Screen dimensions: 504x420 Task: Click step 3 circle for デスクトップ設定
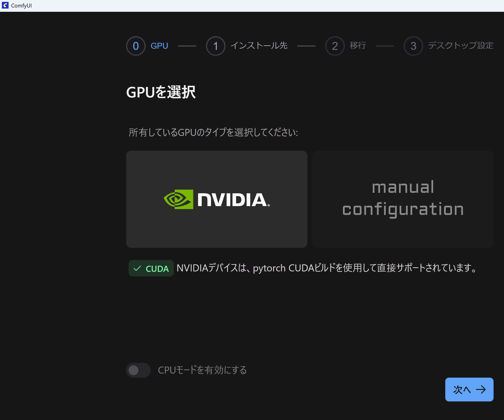[413, 46]
